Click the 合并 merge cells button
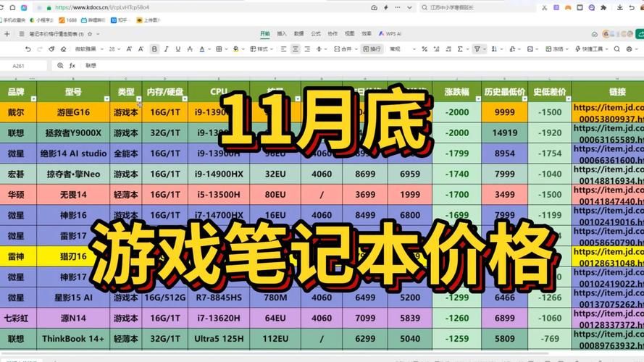Screen dimensions: 644x362 point(345,49)
